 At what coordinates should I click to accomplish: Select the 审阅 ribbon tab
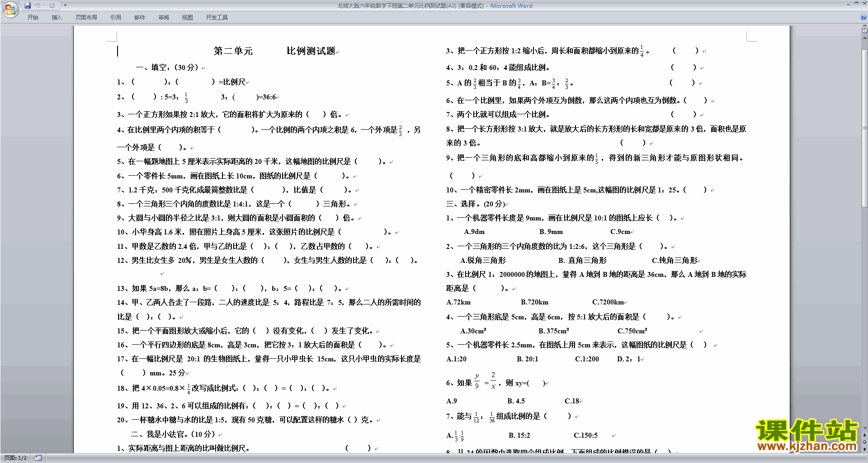164,18
